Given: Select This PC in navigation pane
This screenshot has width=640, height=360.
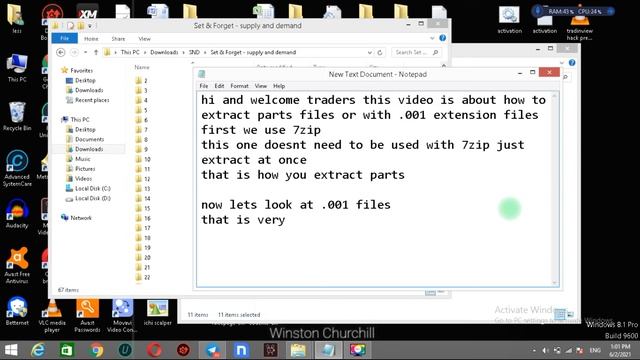Looking at the screenshot, I should 80,120.
